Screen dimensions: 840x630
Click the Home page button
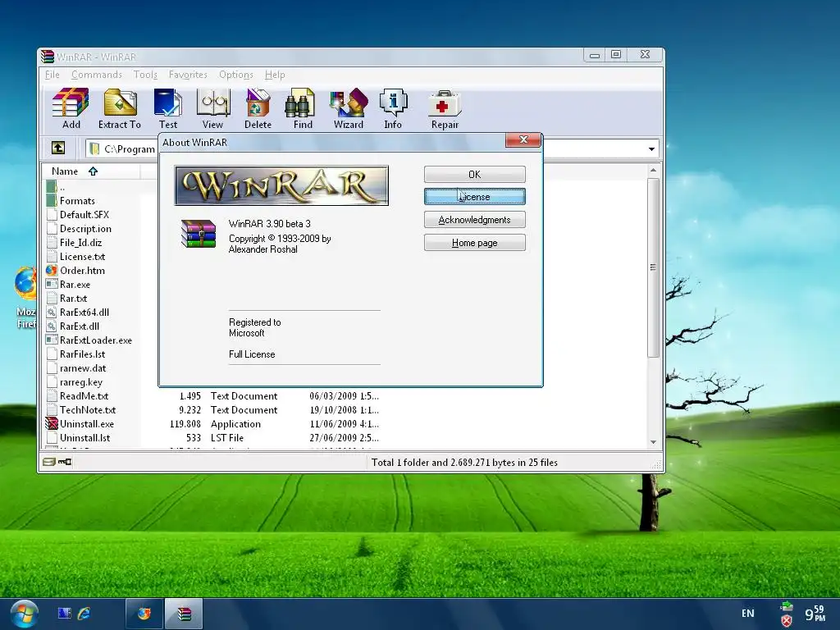click(x=475, y=243)
